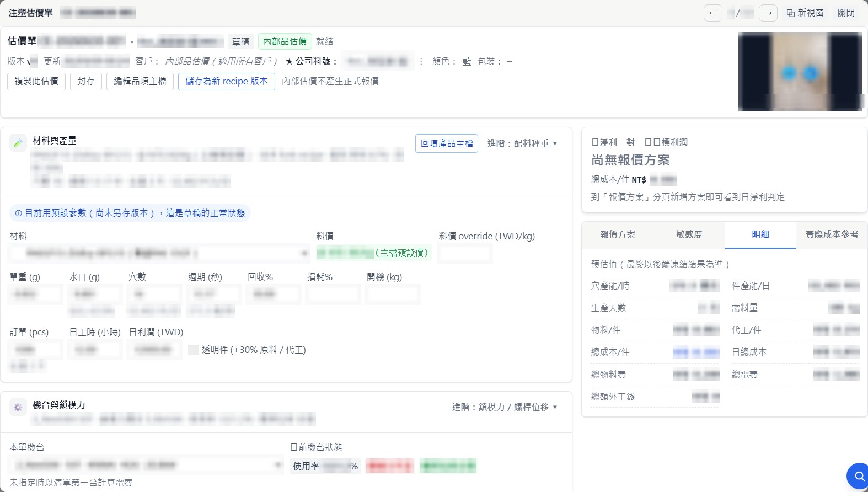Click the 日工時 (小時) input field
This screenshot has width=868, height=492.
95,350
